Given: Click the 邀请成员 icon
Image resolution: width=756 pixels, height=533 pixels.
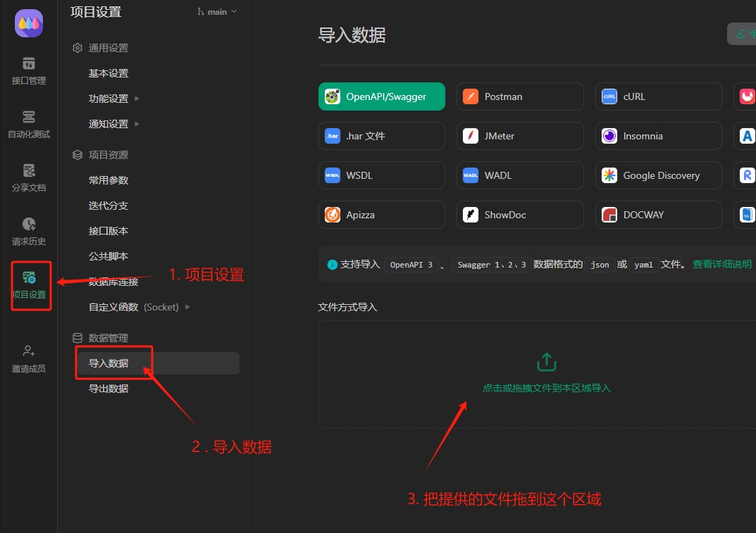Looking at the screenshot, I should [28, 358].
